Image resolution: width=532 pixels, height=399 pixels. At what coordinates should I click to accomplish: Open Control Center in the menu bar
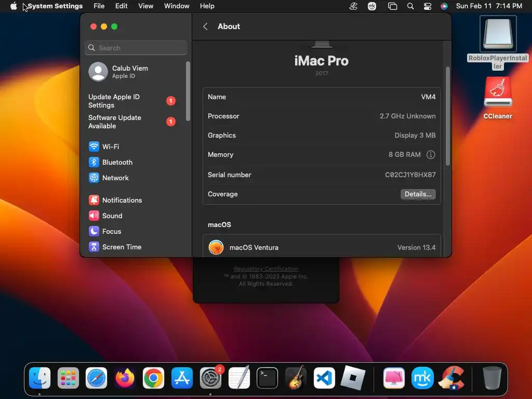pyautogui.click(x=428, y=6)
